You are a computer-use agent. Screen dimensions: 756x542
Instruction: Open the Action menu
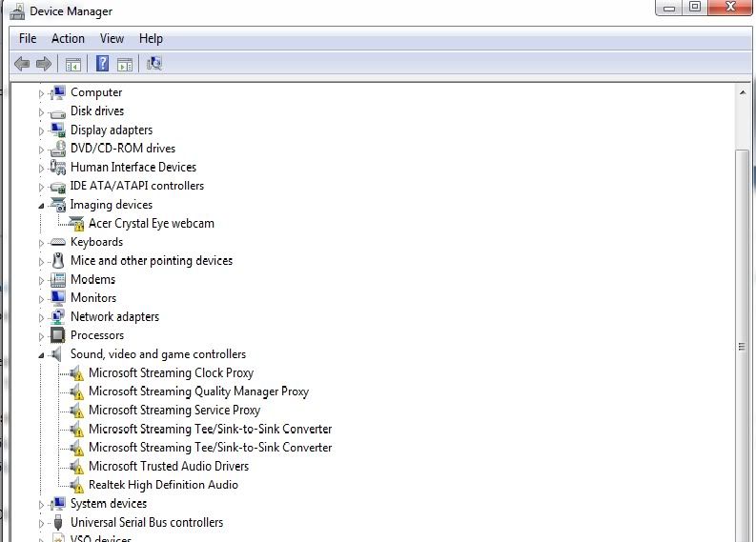[68, 38]
